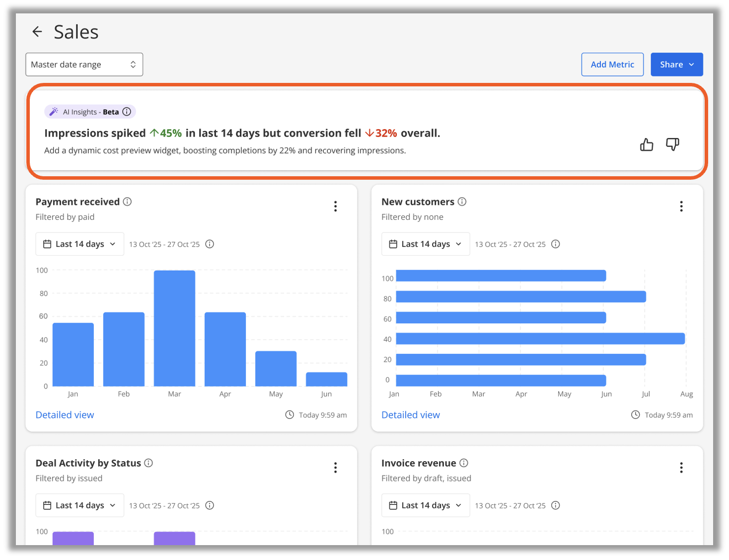Open Deal Activity by Status kebab menu
This screenshot has width=729, height=560.
pos(336,468)
